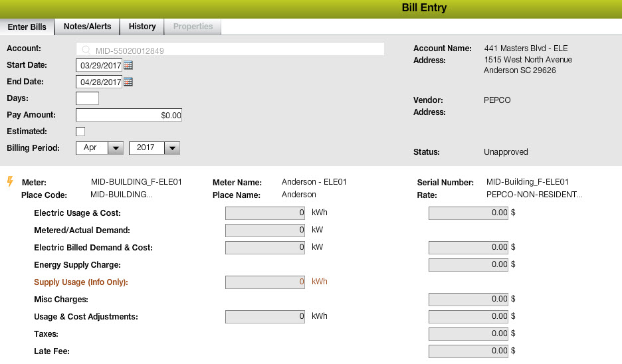
Task: Switch to the Notes/Alerts tab
Action: [x=87, y=27]
